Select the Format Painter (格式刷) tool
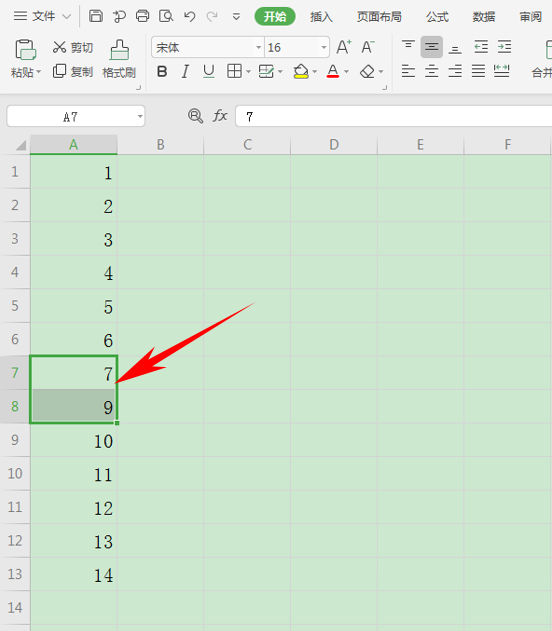Screen dimensions: 552x631 pos(119,59)
